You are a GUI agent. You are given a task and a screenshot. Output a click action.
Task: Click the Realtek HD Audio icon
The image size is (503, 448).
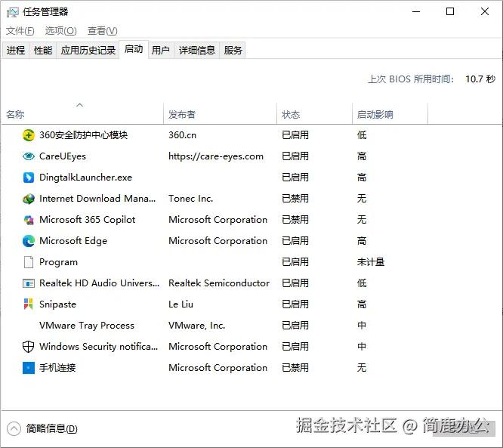point(28,283)
